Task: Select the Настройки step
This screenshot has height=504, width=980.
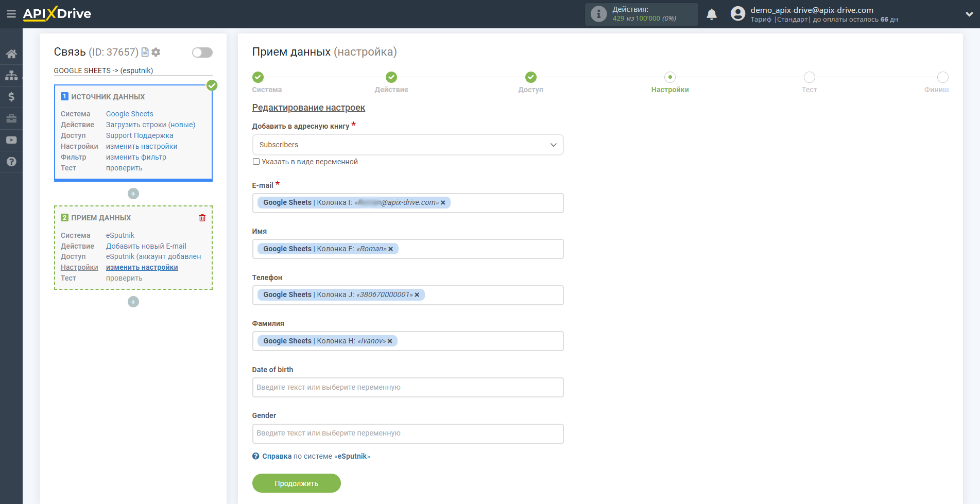Action: pos(670,77)
